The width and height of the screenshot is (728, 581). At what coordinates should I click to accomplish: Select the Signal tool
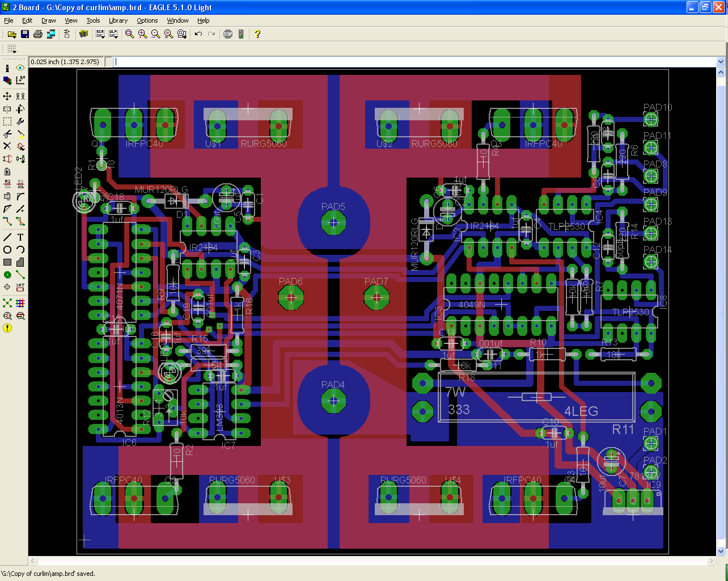(x=20, y=275)
